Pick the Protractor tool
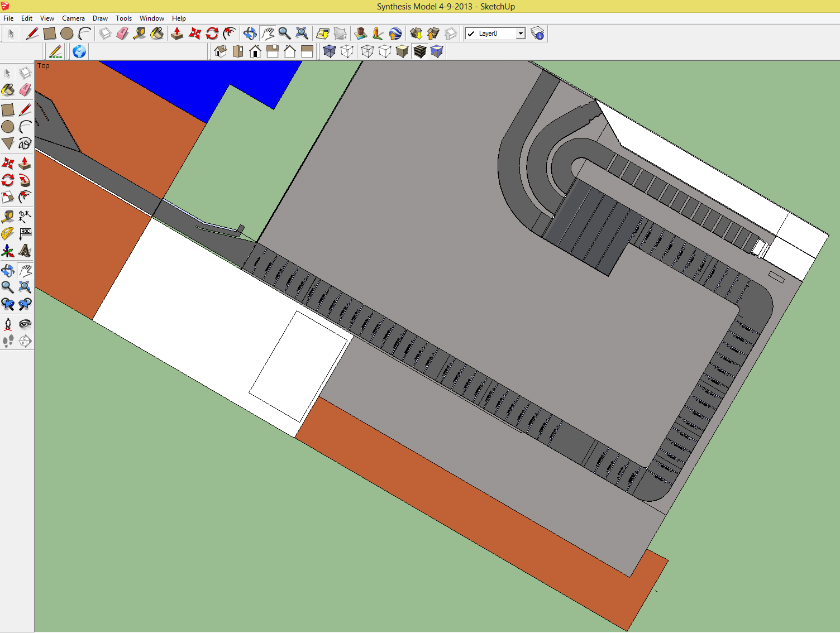Image resolution: width=840 pixels, height=633 pixels. [8, 233]
